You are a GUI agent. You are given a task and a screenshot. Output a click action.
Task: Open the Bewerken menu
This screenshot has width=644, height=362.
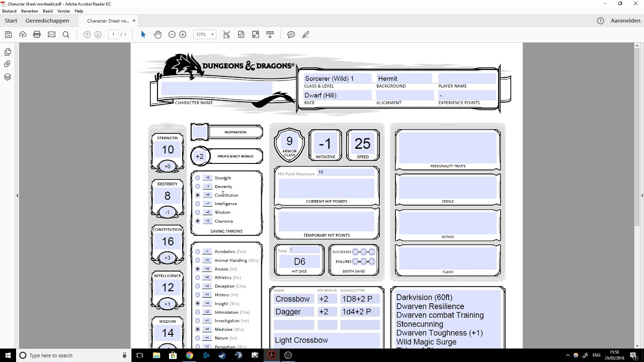30,11
